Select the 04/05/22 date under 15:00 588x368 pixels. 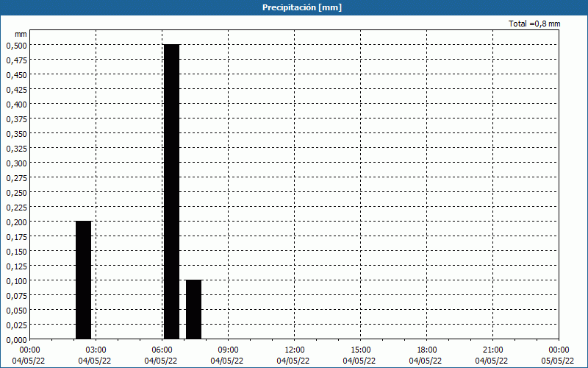(x=359, y=361)
